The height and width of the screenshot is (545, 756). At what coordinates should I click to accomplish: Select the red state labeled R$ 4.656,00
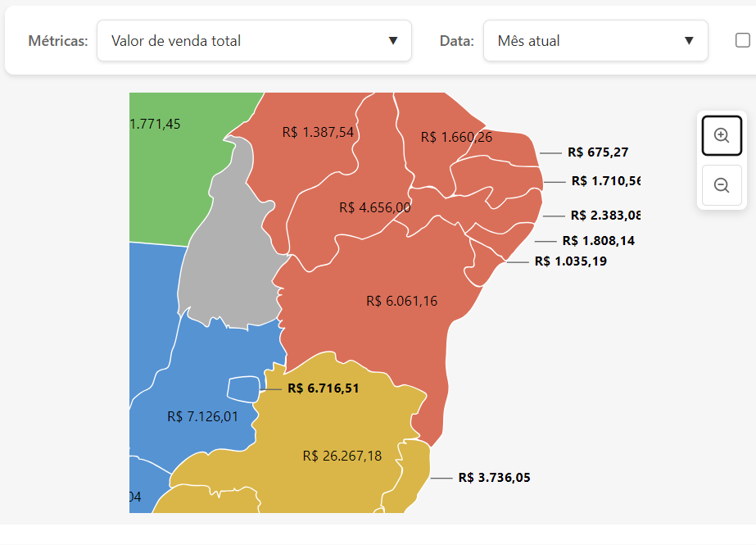tap(373, 207)
